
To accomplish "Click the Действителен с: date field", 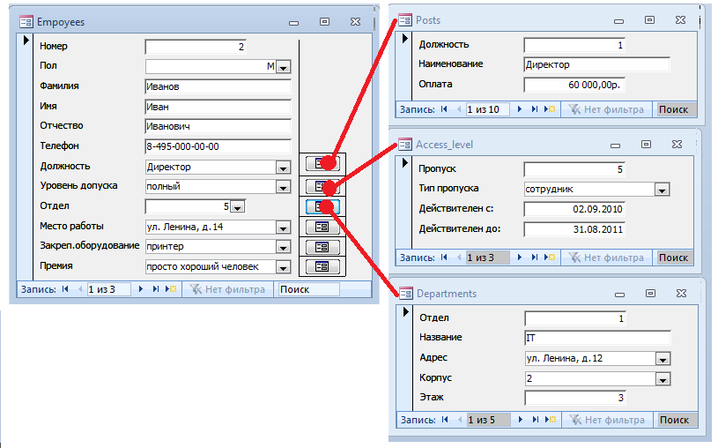I will (x=574, y=209).
